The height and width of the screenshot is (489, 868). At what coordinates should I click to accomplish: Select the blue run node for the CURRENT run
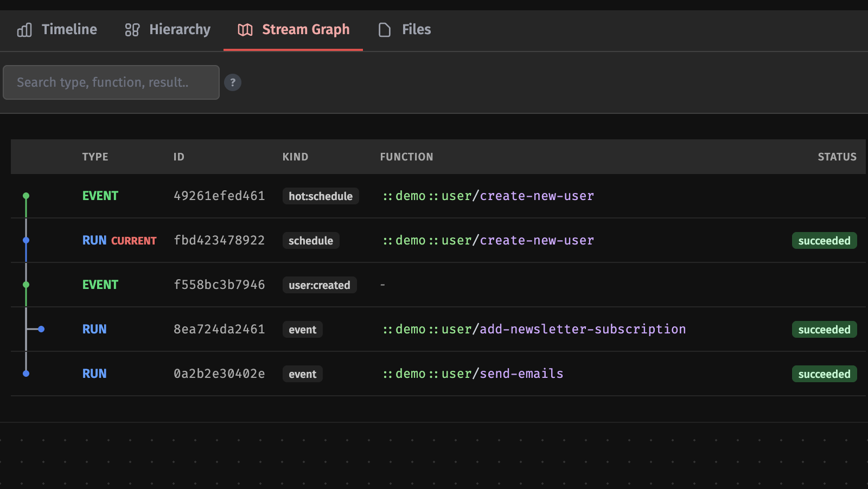pyautogui.click(x=25, y=240)
